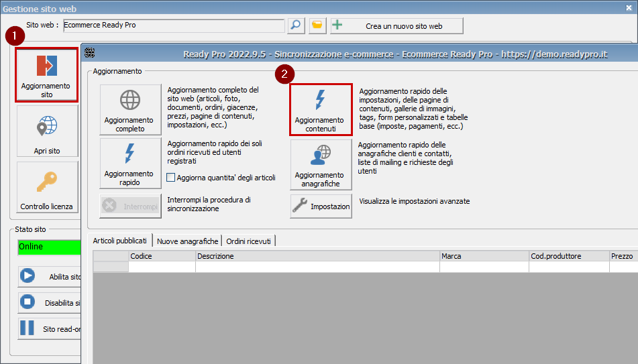Image resolution: width=638 pixels, height=364 pixels.
Task: Click the Sito web input field
Action: [x=174, y=25]
